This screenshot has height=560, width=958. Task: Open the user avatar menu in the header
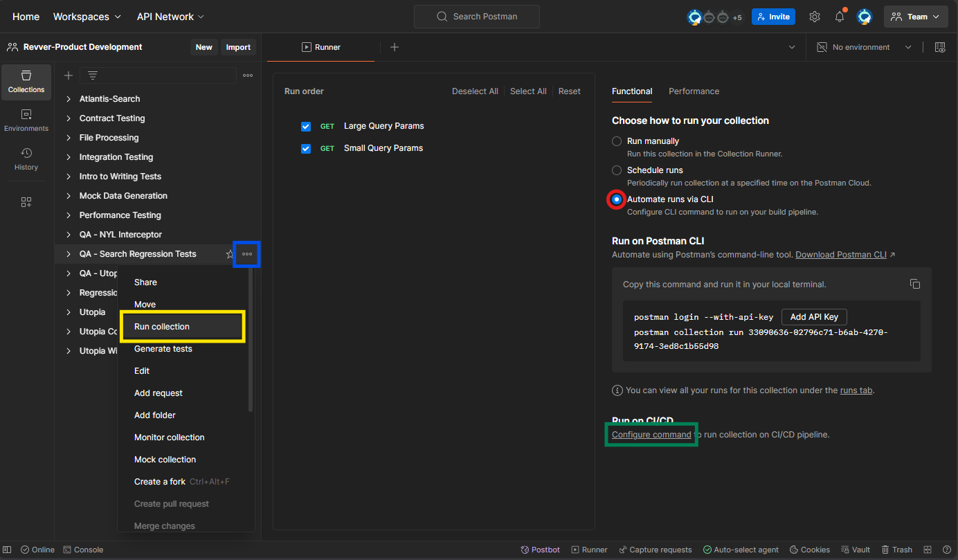865,17
